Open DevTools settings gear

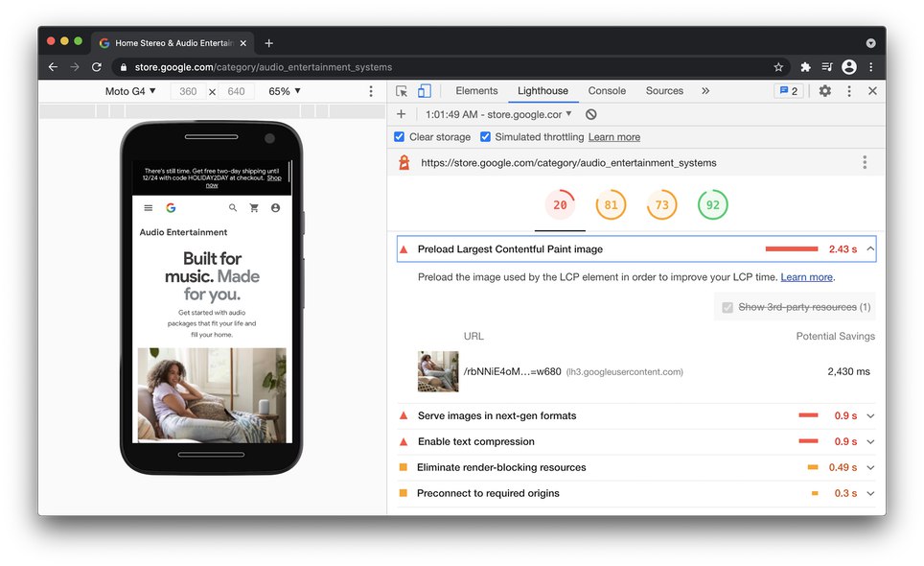[825, 91]
